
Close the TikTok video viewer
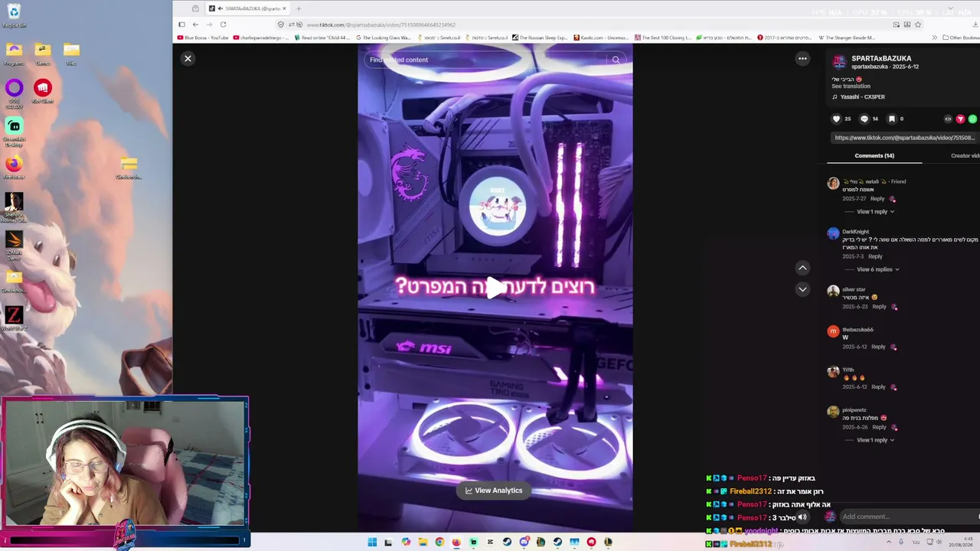[188, 58]
